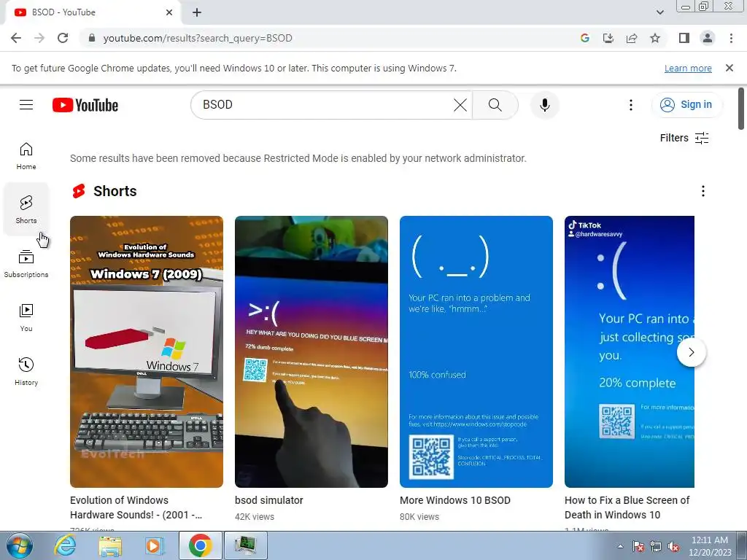Reload the current page

(x=63, y=38)
